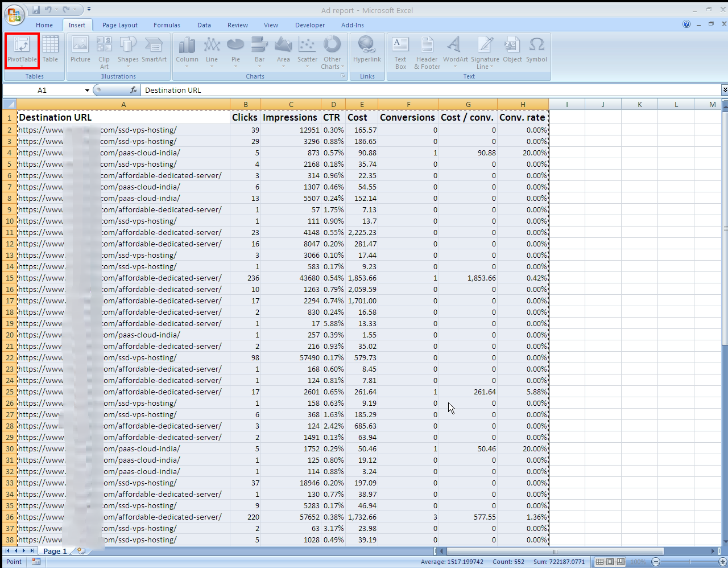Click the formula bar showing Destination URL
This screenshot has width=728, height=568.
[x=431, y=90]
